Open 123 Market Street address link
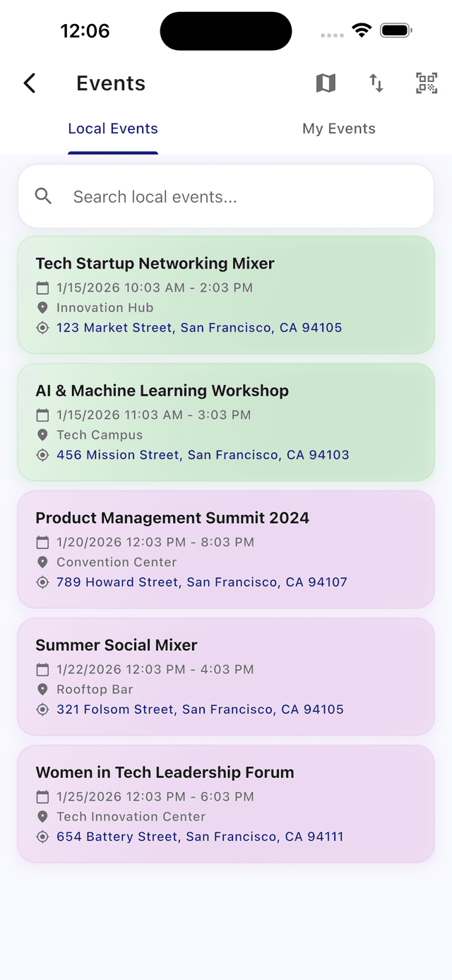The image size is (452, 980). click(x=199, y=328)
